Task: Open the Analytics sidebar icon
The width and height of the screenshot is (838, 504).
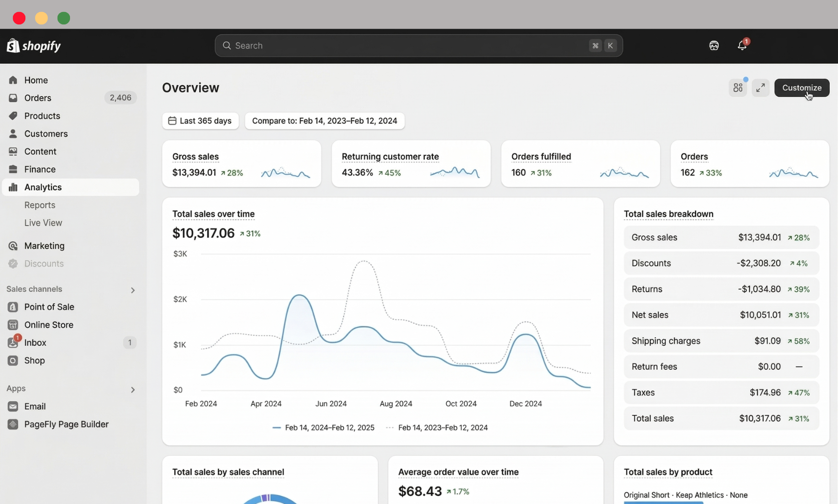Action: click(x=13, y=187)
